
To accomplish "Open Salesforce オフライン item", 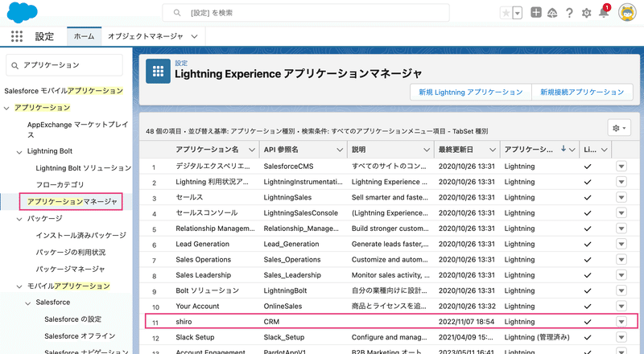I will pyautogui.click(x=80, y=336).
